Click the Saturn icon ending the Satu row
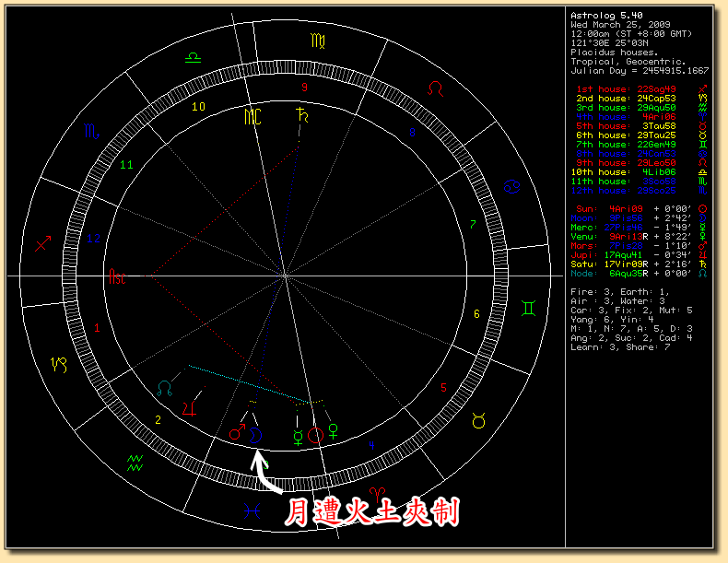Screen dimensions: 728x563 (x=703, y=264)
